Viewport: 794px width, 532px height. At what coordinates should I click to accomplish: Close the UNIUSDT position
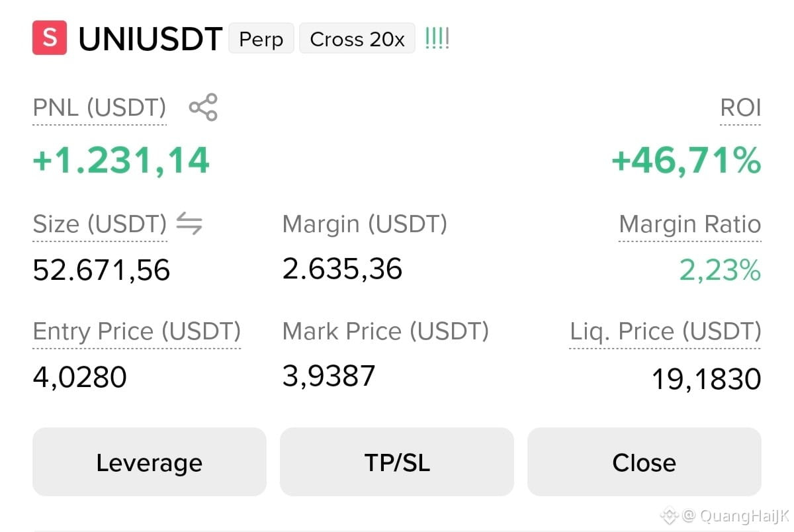[644, 462]
